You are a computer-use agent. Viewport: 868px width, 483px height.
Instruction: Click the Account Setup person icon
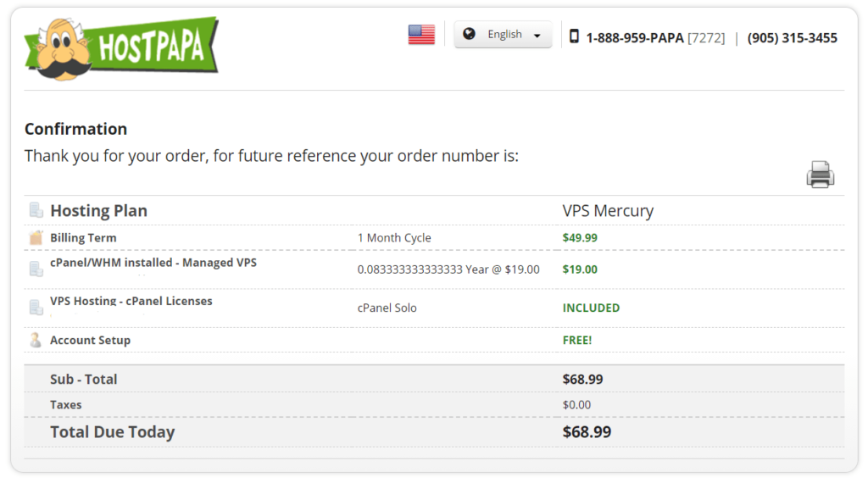[x=36, y=340]
